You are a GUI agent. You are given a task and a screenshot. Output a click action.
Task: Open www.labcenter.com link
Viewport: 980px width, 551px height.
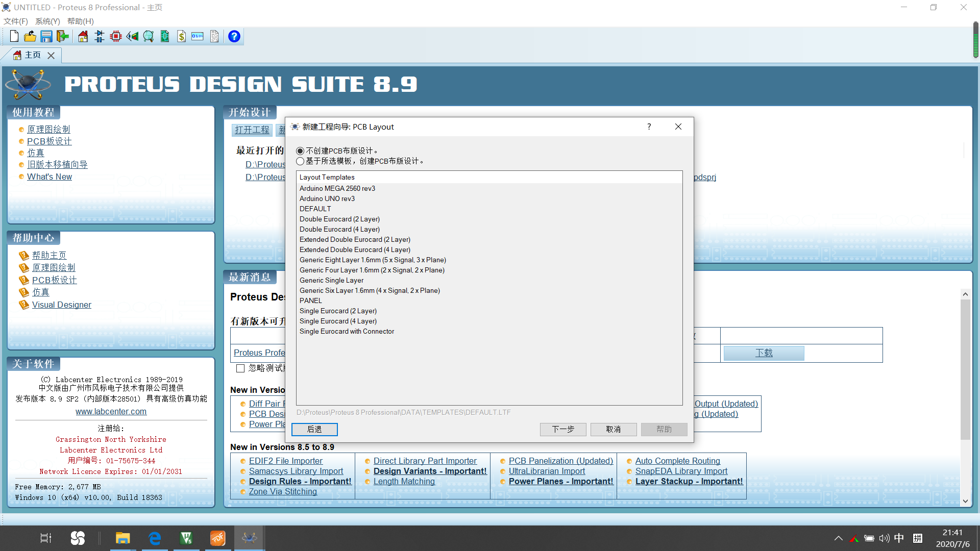point(111,411)
